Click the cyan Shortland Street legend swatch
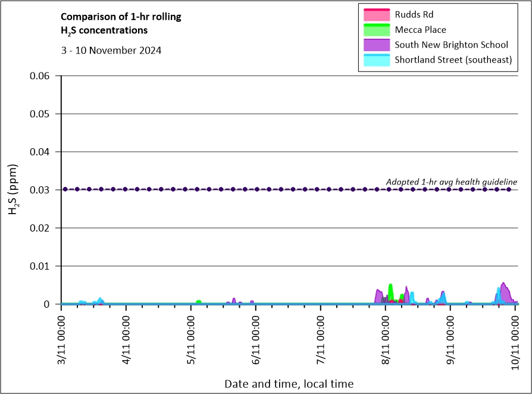This screenshot has width=532, height=394. point(375,60)
